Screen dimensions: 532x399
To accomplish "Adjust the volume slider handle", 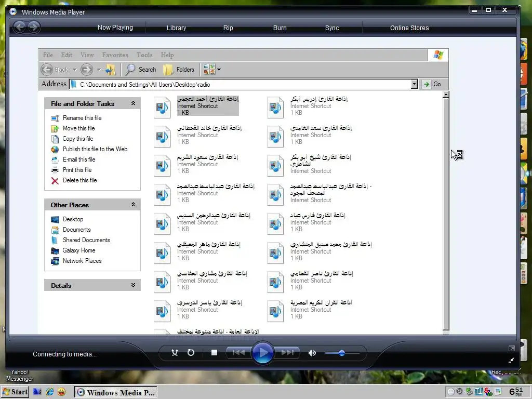I will tap(342, 353).
